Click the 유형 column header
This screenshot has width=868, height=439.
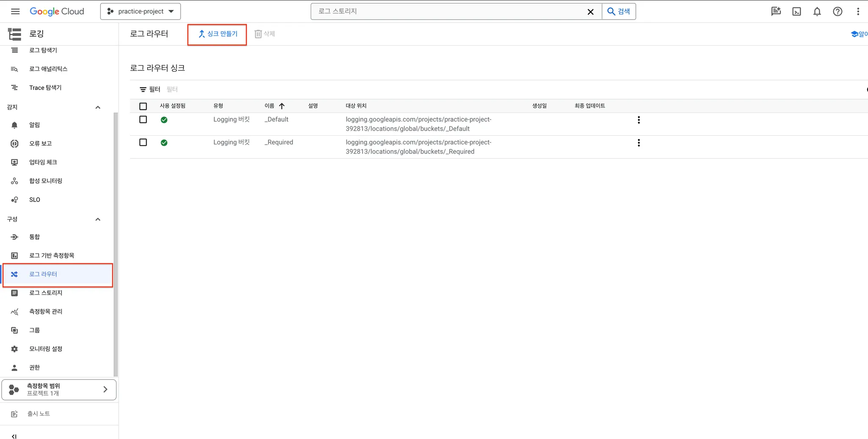click(218, 106)
